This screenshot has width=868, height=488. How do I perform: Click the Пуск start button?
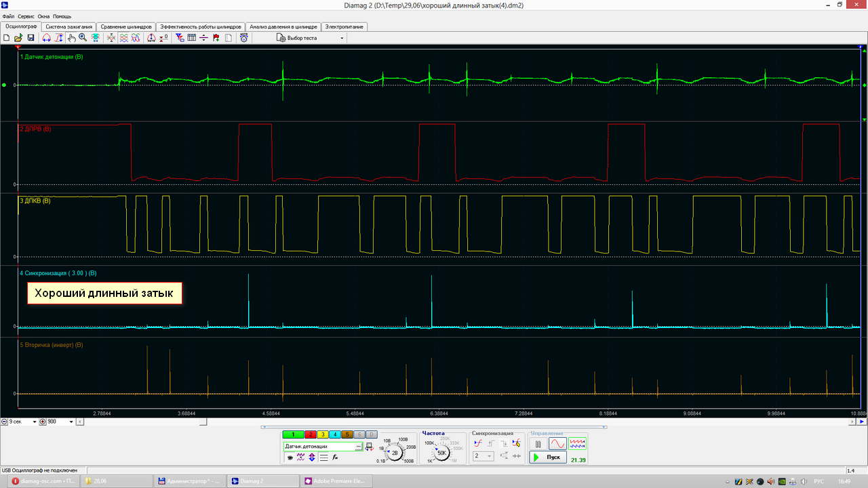pyautogui.click(x=548, y=457)
